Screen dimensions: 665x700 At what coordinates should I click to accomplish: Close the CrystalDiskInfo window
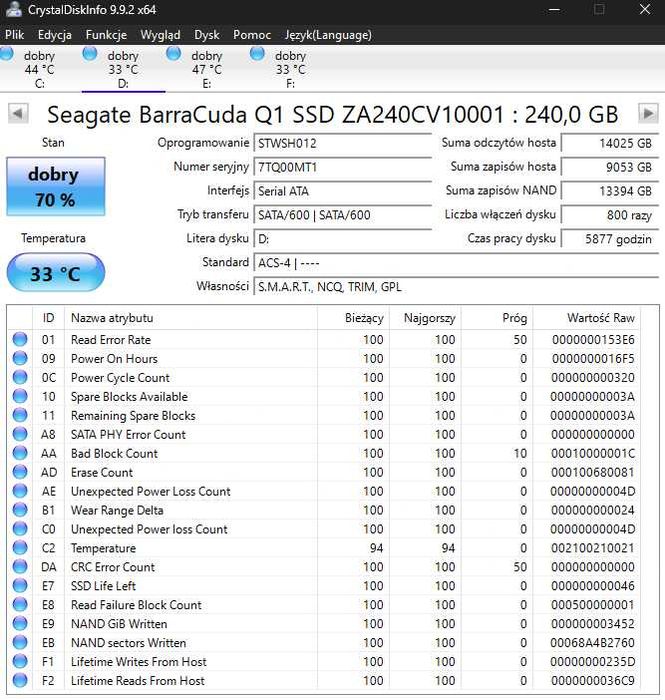click(x=645, y=9)
